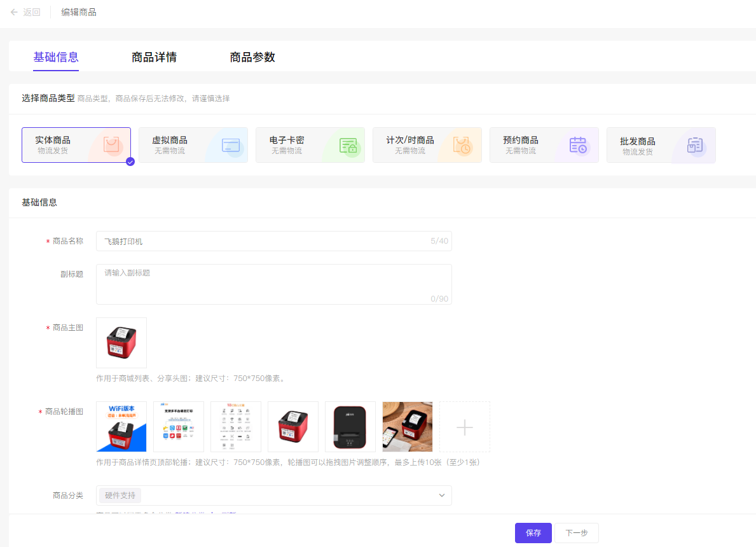Click the 商品主图 printer thumbnail

click(121, 343)
